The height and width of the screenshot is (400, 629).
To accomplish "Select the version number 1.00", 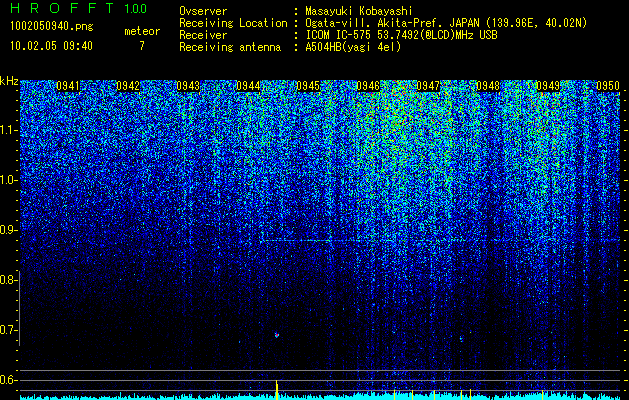I will click(x=136, y=9).
